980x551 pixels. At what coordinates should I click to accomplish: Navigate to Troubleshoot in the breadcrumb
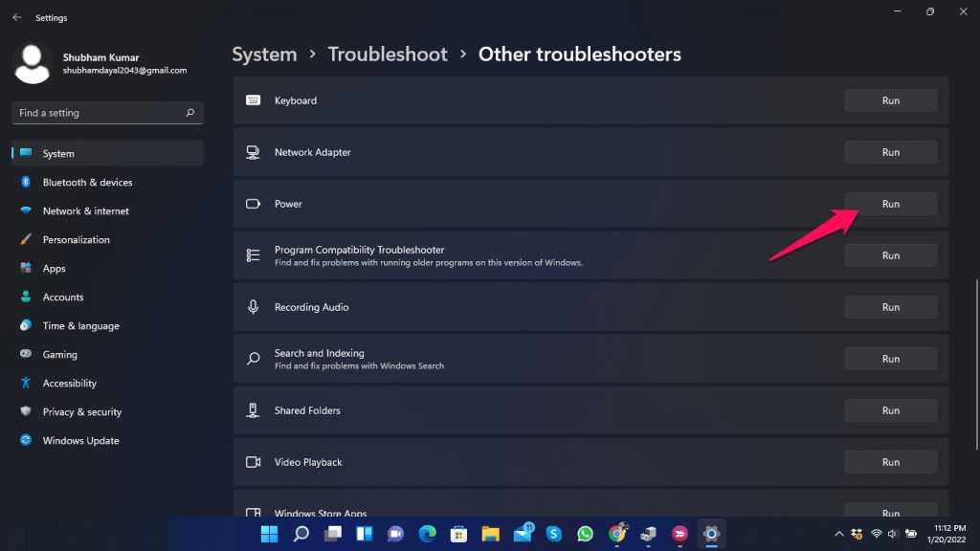pyautogui.click(x=388, y=55)
